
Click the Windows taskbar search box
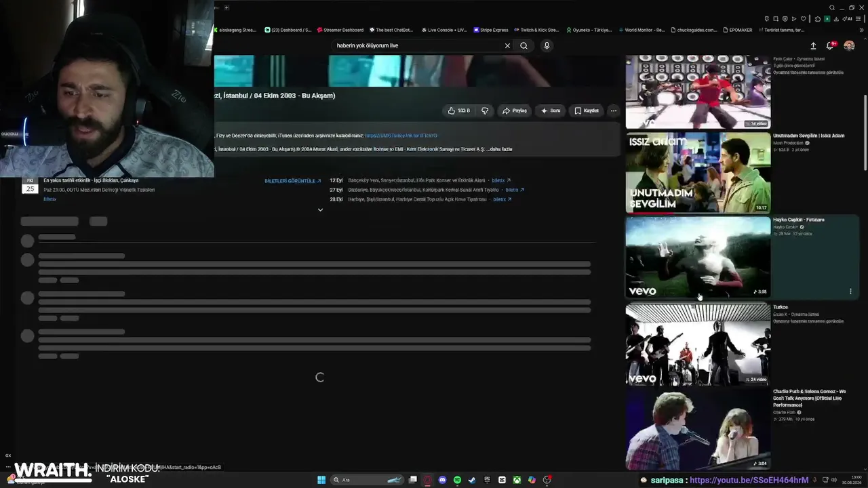367,480
